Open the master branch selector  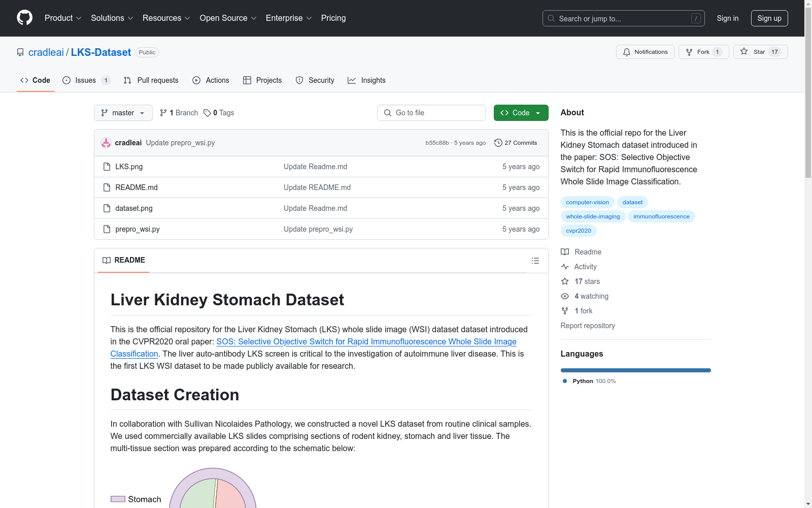click(123, 113)
